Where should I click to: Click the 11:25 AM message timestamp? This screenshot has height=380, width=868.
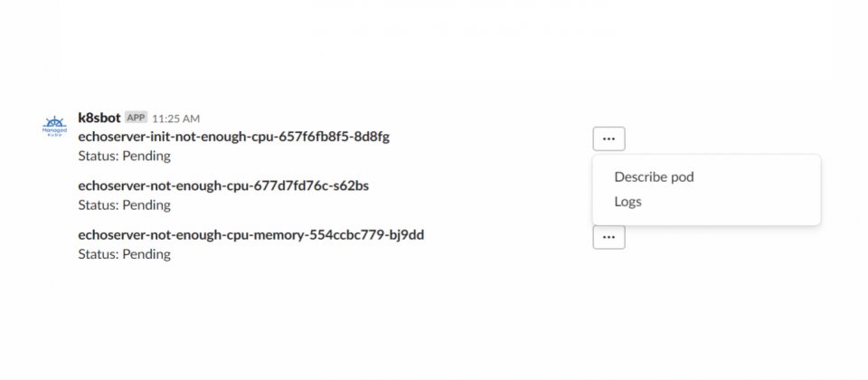point(176,119)
